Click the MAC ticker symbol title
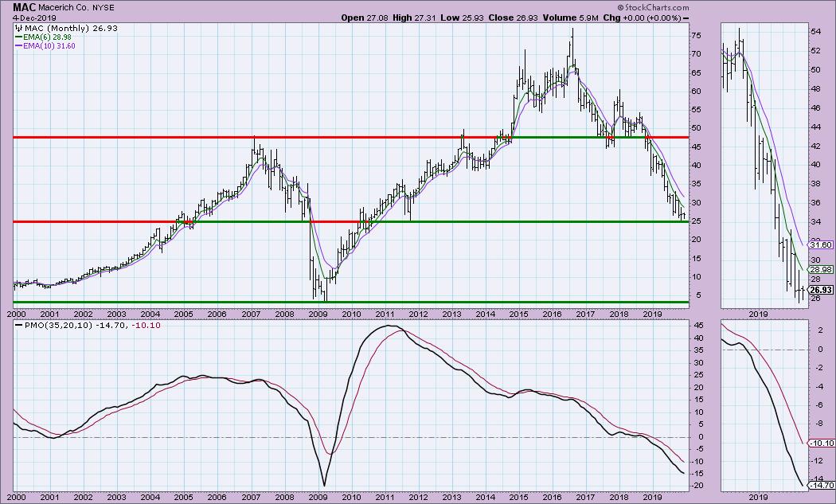 (x=25, y=7)
